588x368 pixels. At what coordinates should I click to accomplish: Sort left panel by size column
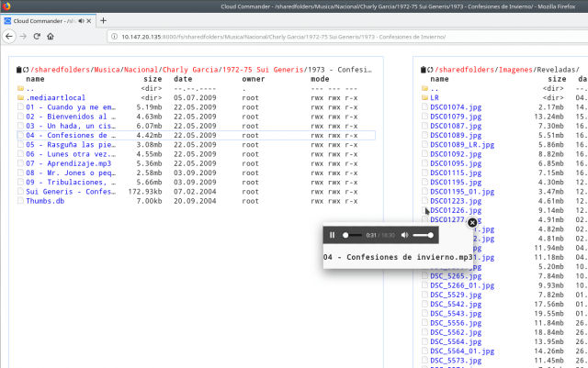[153, 79]
